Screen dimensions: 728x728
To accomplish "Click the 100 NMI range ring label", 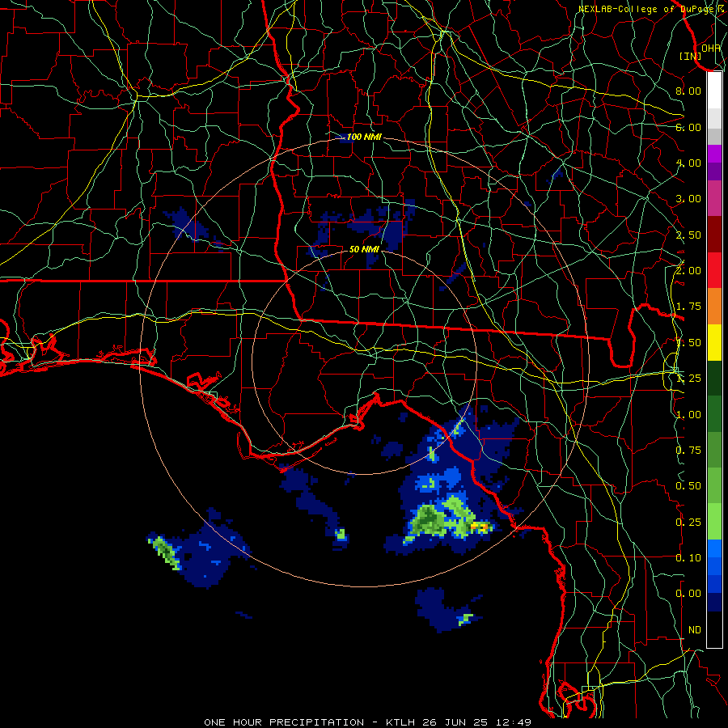I will point(364,137).
